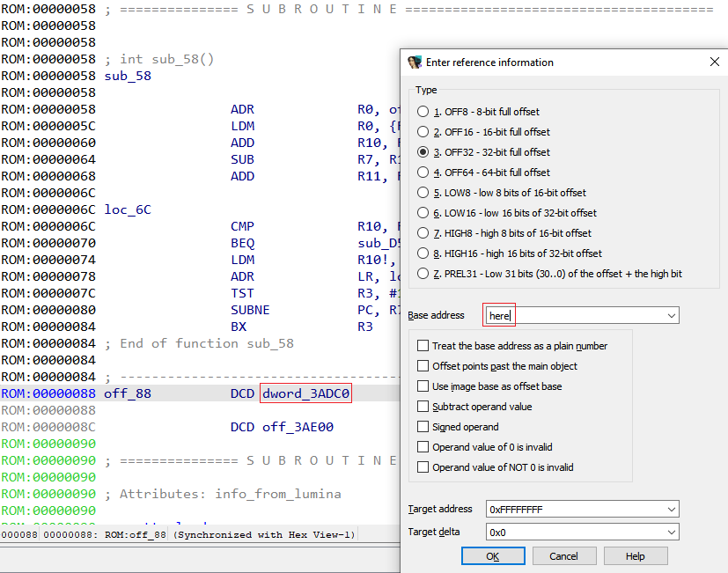
Task: Enable treating base address as plain number
Action: [x=423, y=345]
